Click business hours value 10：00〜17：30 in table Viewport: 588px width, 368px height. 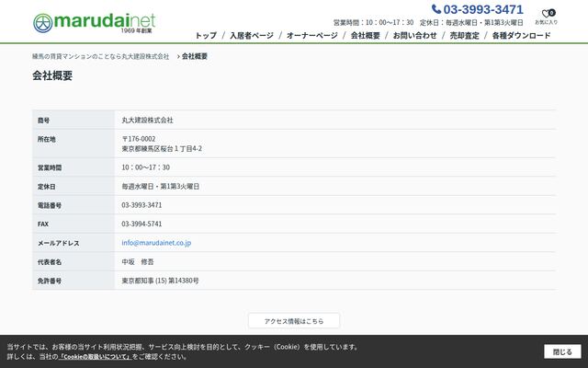tap(145, 167)
